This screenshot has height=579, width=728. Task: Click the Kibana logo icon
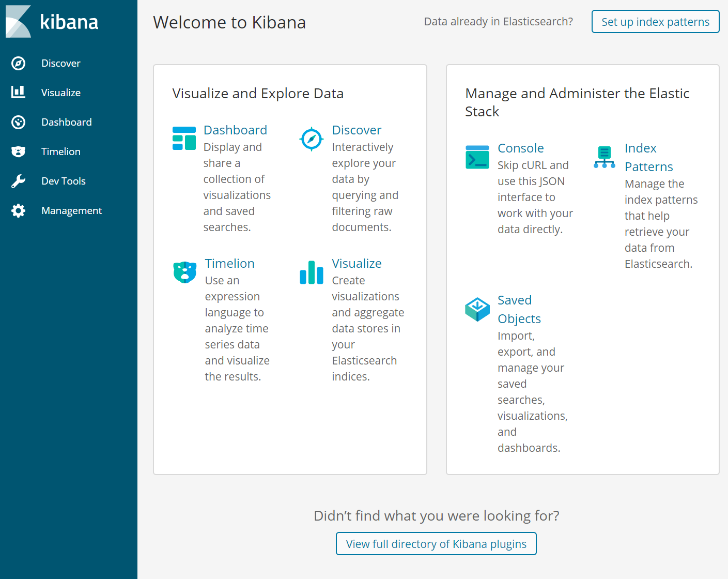[18, 22]
